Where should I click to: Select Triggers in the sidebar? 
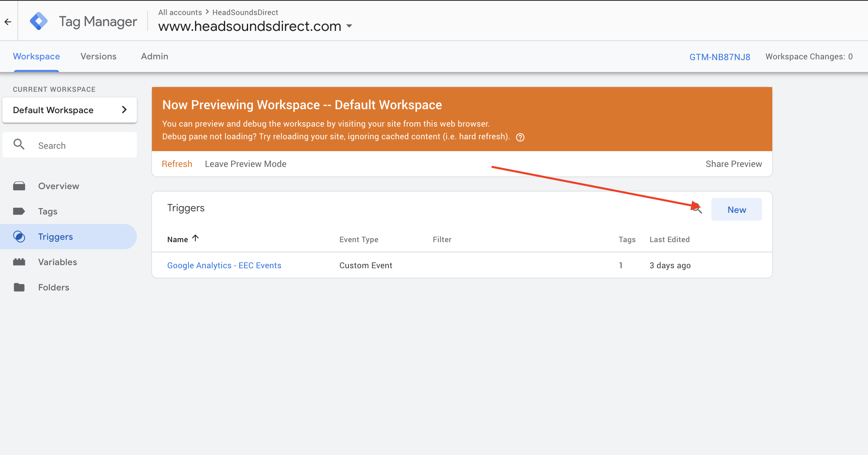coord(68,237)
